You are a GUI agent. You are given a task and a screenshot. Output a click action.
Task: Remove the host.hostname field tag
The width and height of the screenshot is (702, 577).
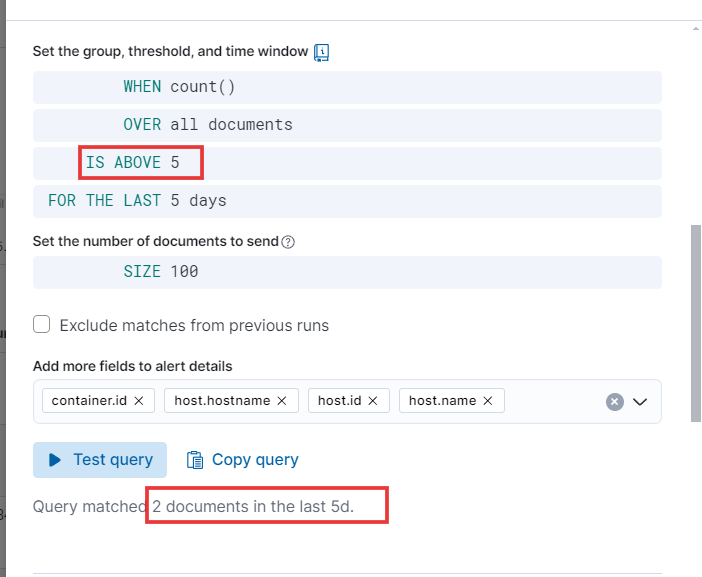pos(282,401)
